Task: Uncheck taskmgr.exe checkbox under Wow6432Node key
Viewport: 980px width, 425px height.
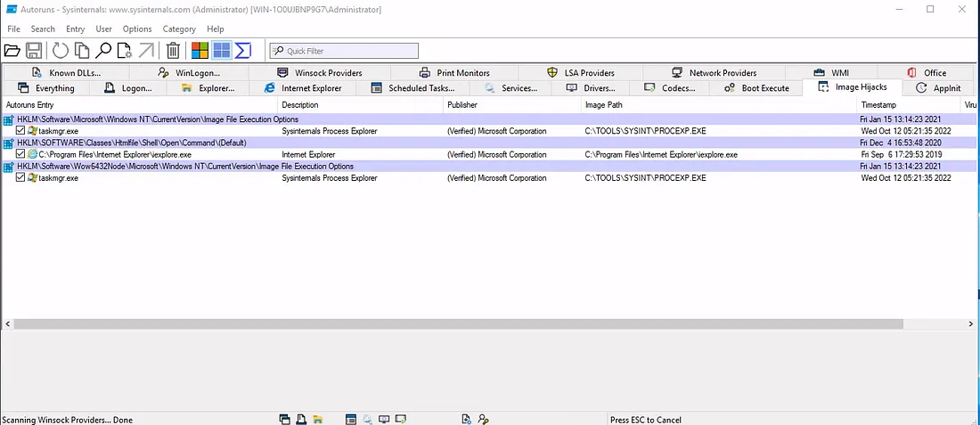Action: (x=21, y=177)
